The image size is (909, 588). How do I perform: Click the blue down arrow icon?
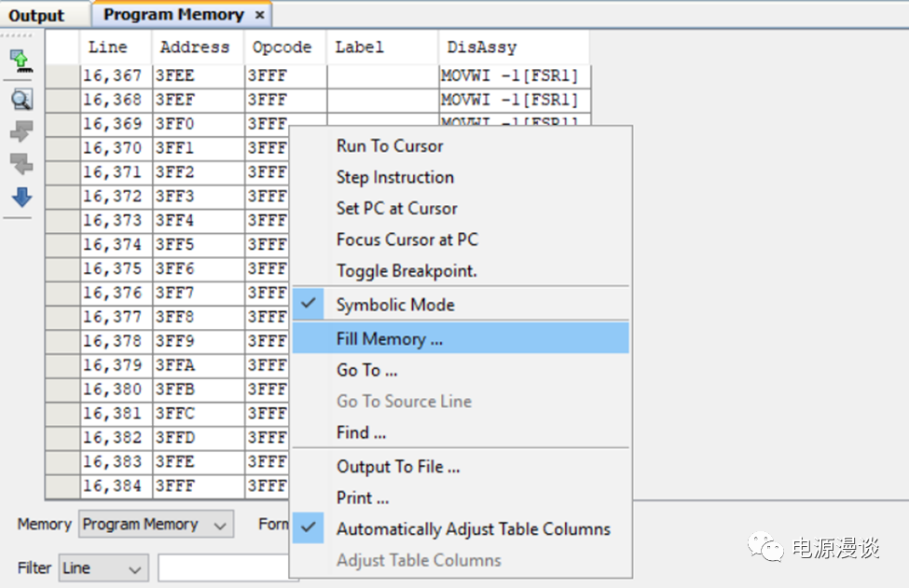[21, 197]
